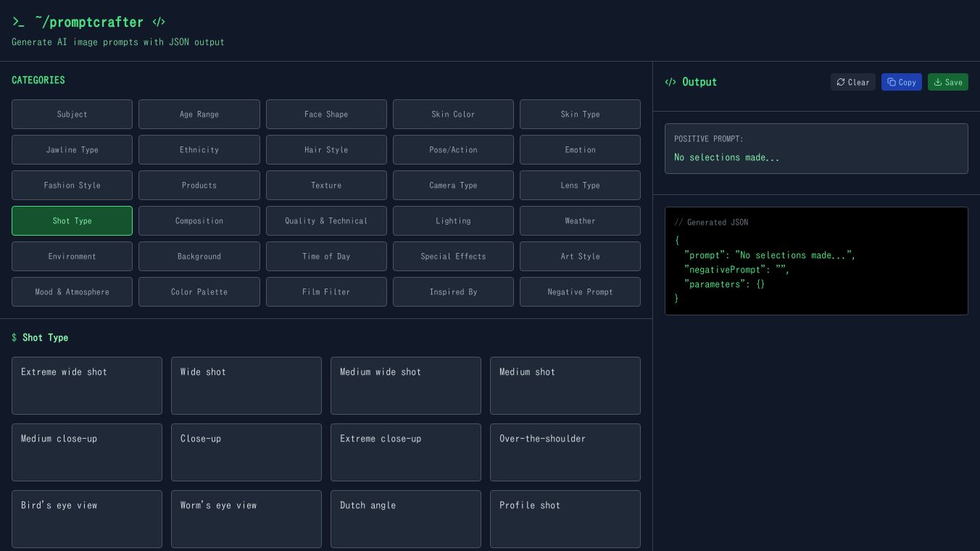Select the Products category
This screenshot has width=980, height=551.
coord(199,185)
